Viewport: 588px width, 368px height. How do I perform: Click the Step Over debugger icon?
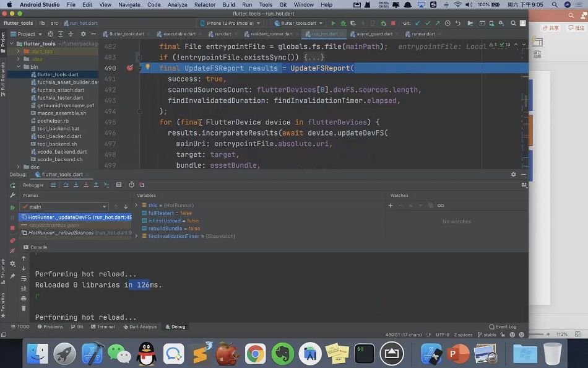coord(66,185)
